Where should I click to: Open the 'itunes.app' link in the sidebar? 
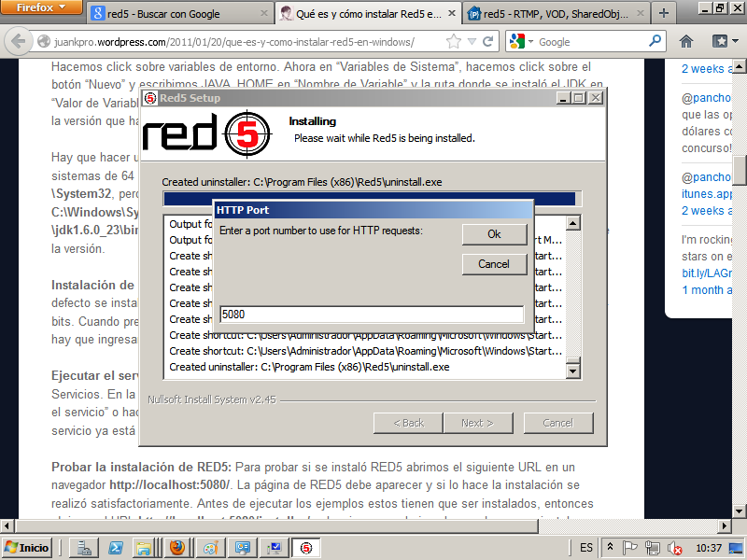[x=707, y=194]
